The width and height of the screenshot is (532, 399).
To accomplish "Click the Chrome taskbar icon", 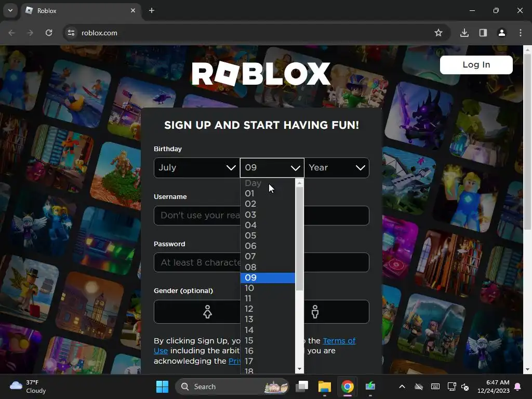I will pyautogui.click(x=347, y=387).
